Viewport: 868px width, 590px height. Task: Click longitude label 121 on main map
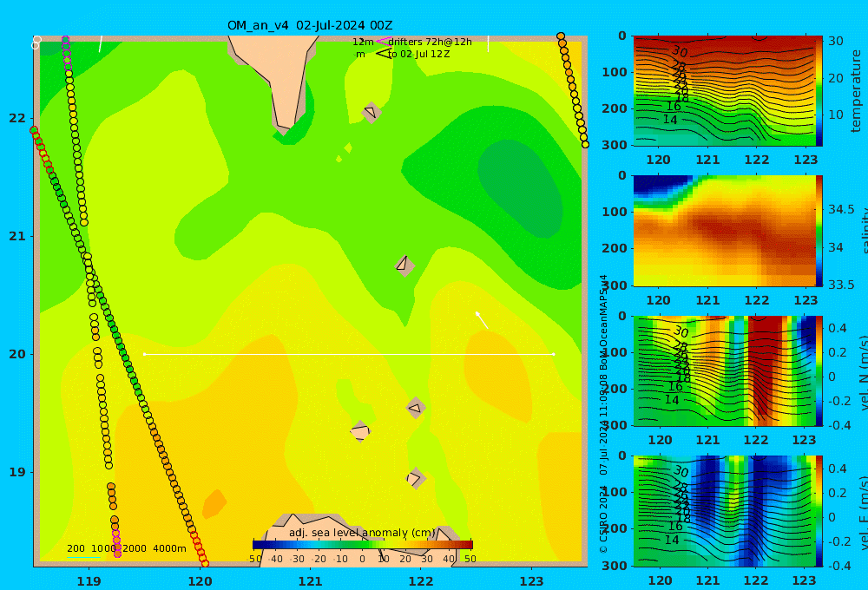pyautogui.click(x=311, y=581)
